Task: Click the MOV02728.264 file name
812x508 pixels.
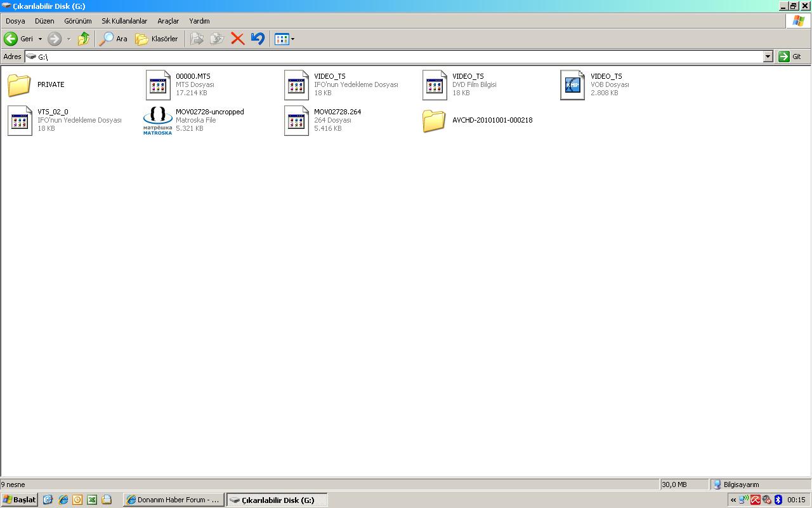Action: pos(337,112)
